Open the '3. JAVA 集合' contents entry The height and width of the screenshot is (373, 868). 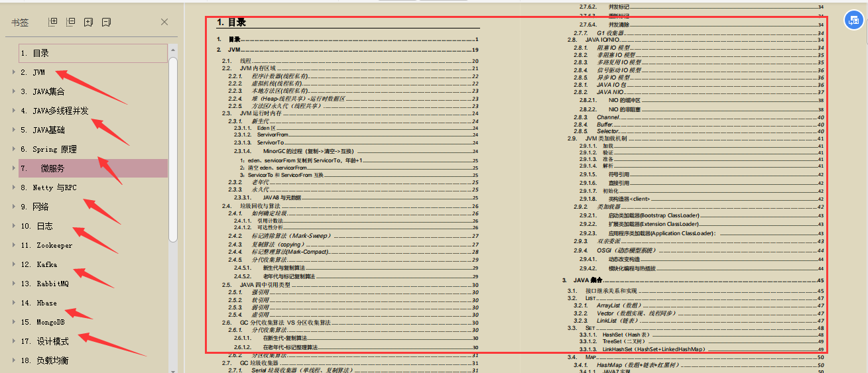[693, 280]
